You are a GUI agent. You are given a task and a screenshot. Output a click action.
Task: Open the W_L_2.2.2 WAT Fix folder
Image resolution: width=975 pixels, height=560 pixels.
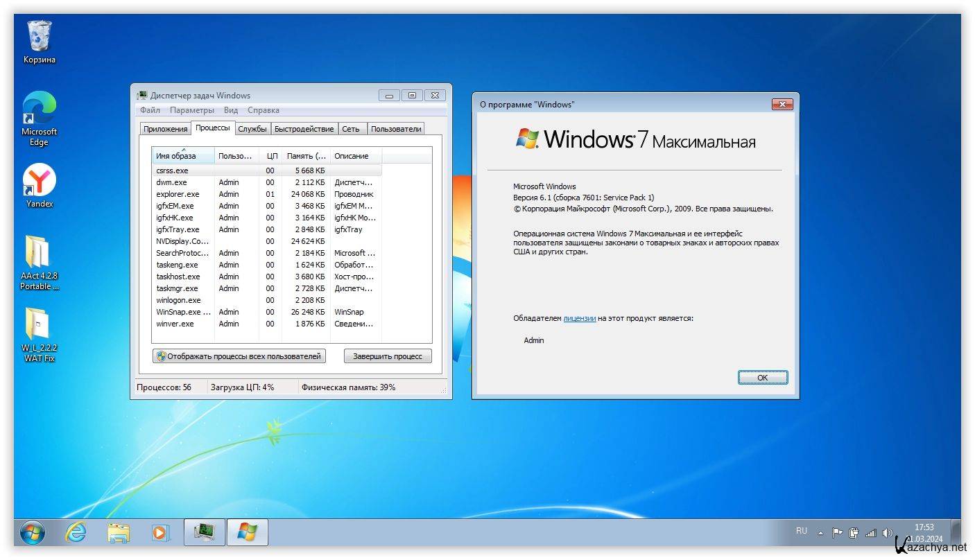point(39,325)
